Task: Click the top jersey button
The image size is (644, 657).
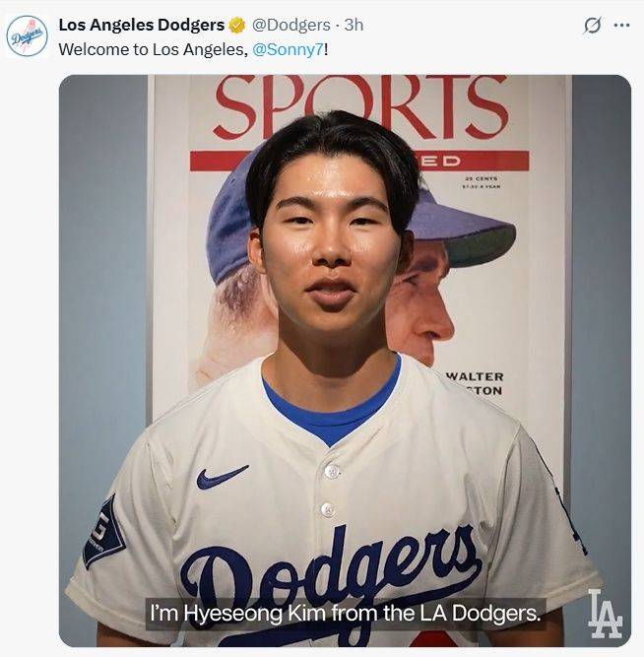Action: point(332,472)
